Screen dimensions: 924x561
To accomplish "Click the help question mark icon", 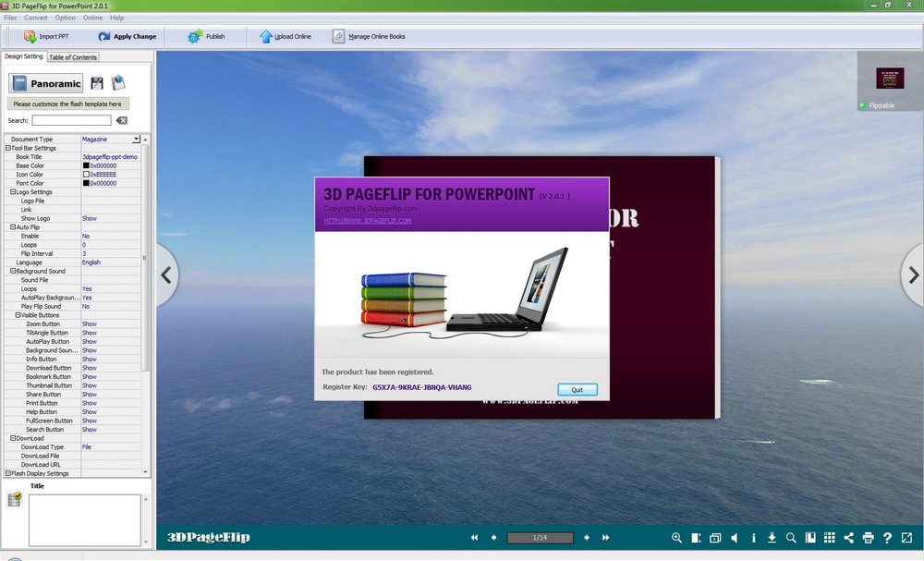I will point(887,537).
